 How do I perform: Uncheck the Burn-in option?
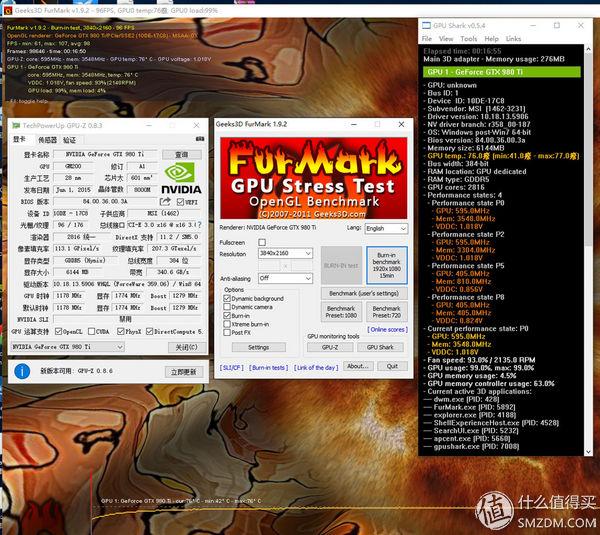pos(227,316)
